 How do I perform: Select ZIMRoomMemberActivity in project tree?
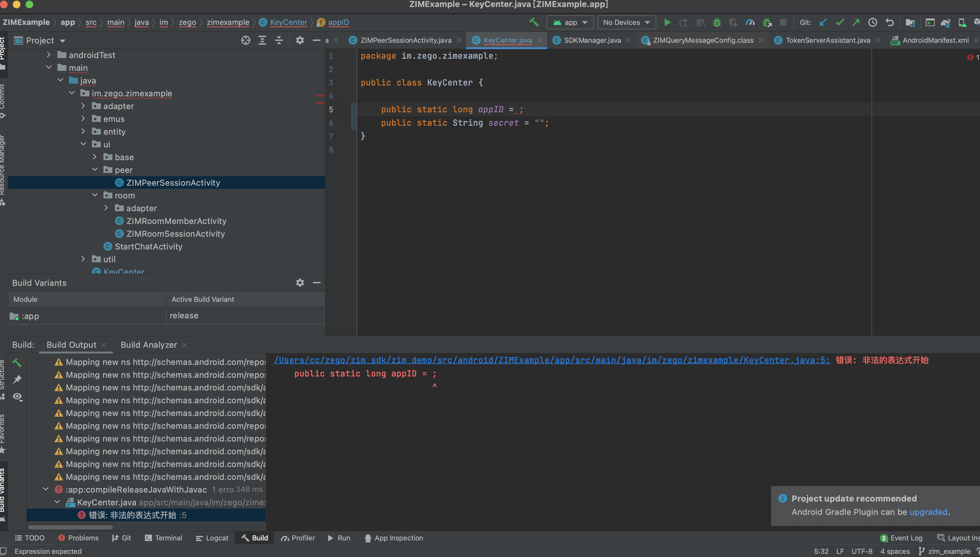pyautogui.click(x=176, y=221)
